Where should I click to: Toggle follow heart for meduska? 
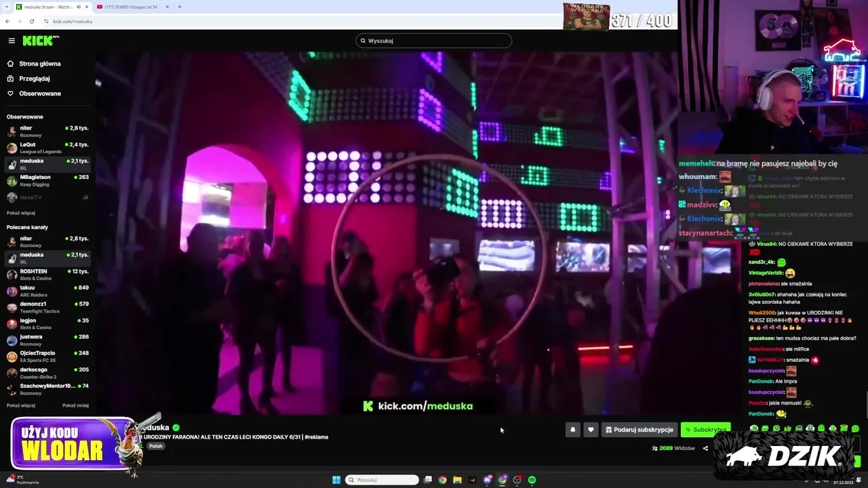pos(591,430)
